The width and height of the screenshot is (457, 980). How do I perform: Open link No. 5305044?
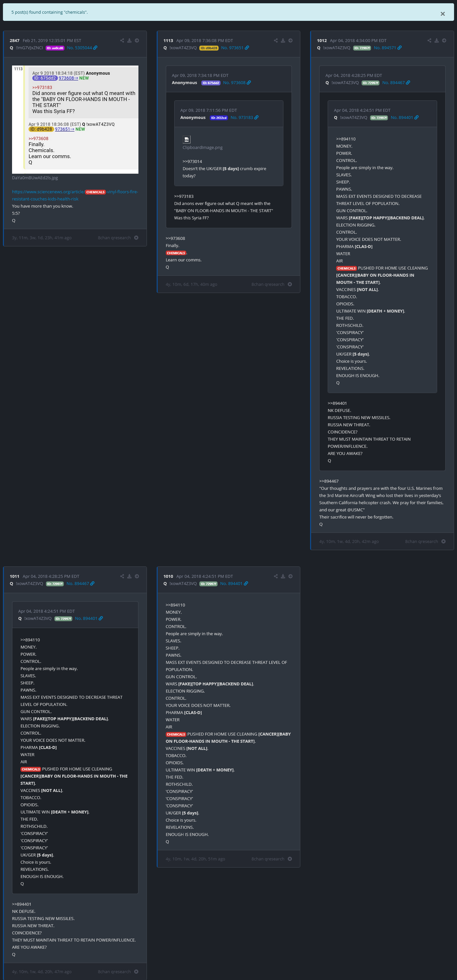(x=82, y=48)
